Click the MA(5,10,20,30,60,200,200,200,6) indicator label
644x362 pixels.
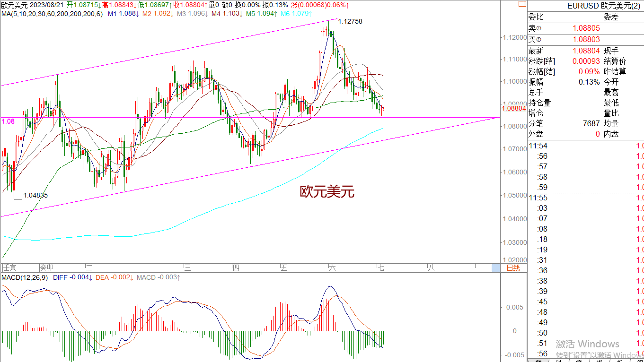[x=52, y=14]
